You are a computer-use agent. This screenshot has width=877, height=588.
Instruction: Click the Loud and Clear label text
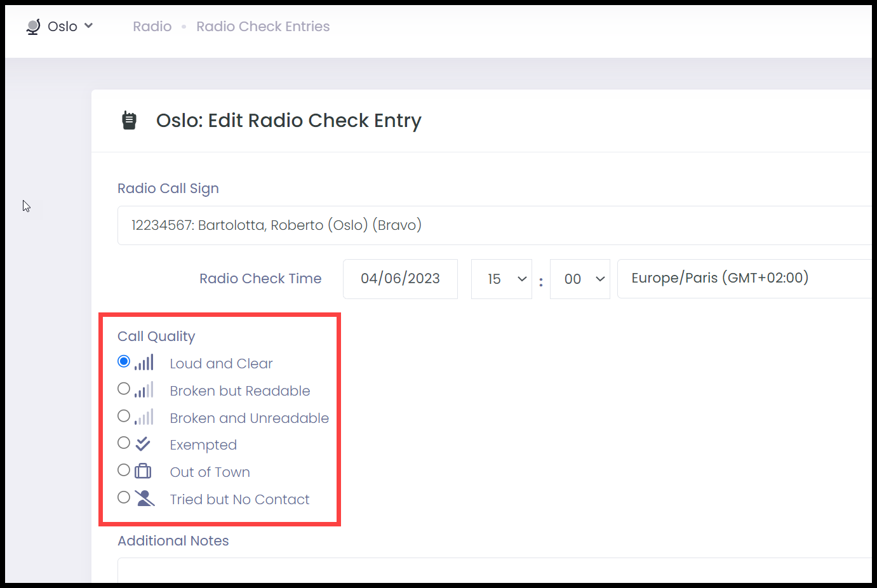(x=221, y=364)
